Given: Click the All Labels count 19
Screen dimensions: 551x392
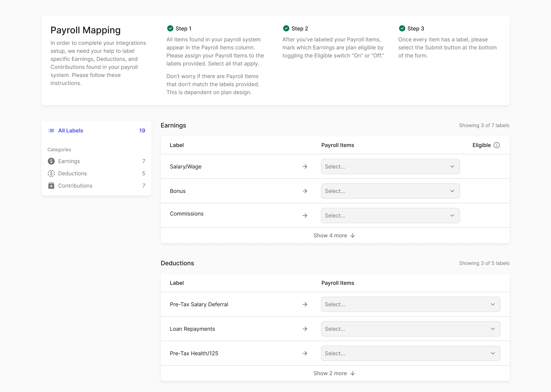Looking at the screenshot, I should (x=142, y=131).
